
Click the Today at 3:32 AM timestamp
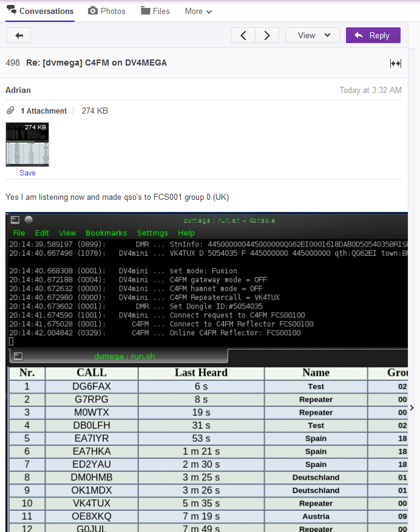tap(370, 90)
